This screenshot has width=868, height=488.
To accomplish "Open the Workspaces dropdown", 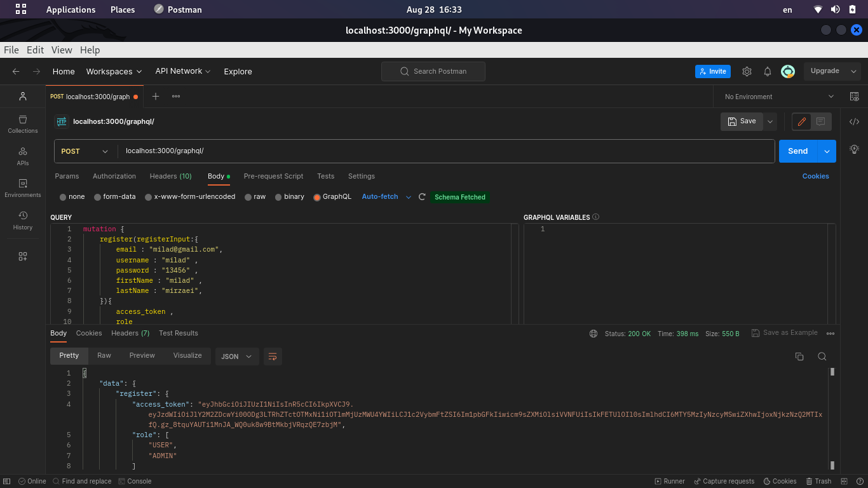I will (114, 71).
